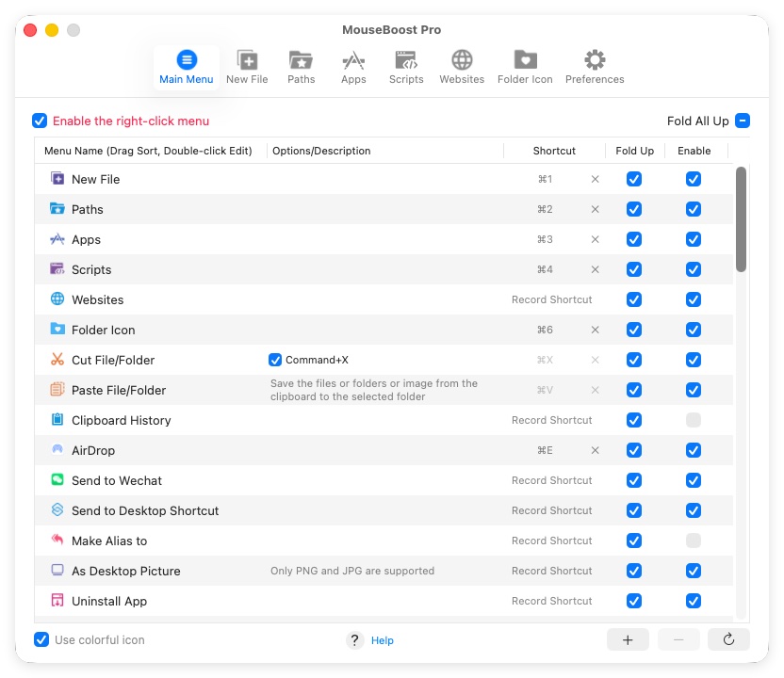Click the Make Alias to arrow icon
This screenshot has height=678, width=784.
57,540
